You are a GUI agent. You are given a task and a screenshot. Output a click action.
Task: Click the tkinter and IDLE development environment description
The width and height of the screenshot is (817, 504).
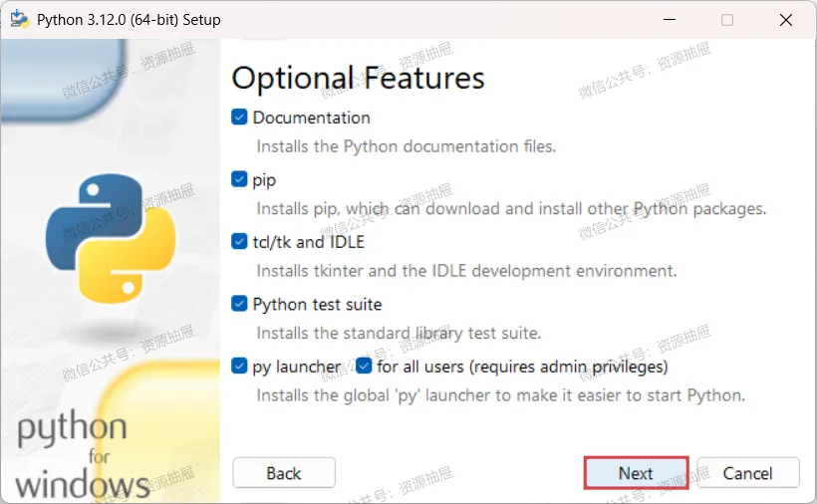click(466, 271)
